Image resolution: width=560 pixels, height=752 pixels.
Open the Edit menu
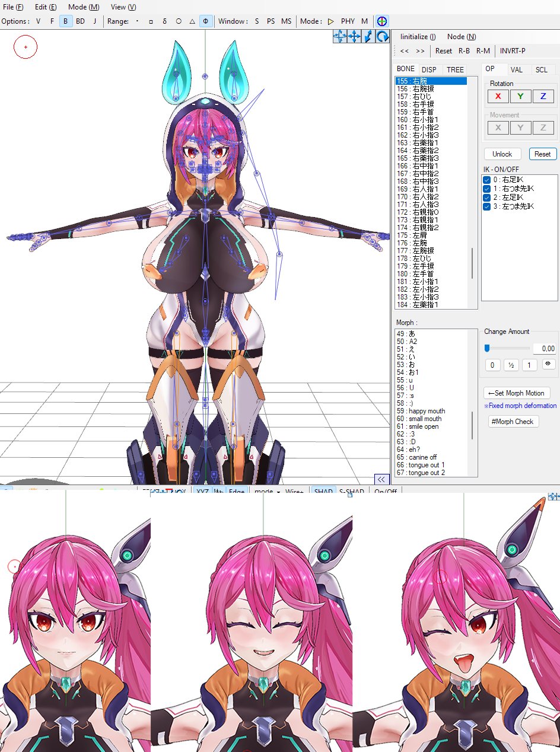[46, 7]
